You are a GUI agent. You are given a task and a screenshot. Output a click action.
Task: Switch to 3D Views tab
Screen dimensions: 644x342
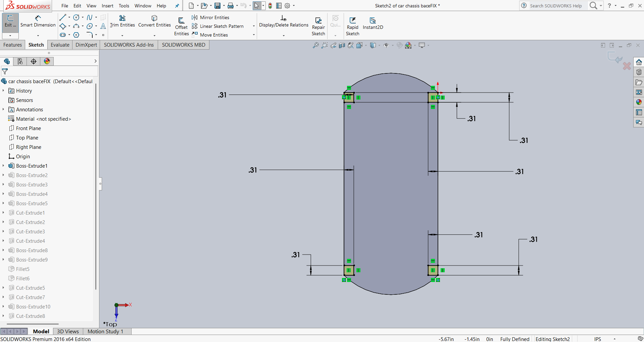68,331
